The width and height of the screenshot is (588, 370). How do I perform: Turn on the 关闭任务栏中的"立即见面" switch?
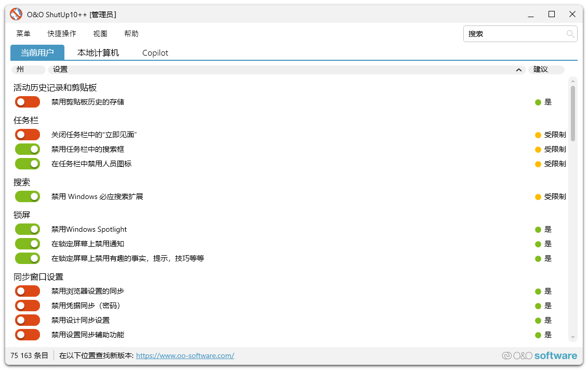(27, 134)
